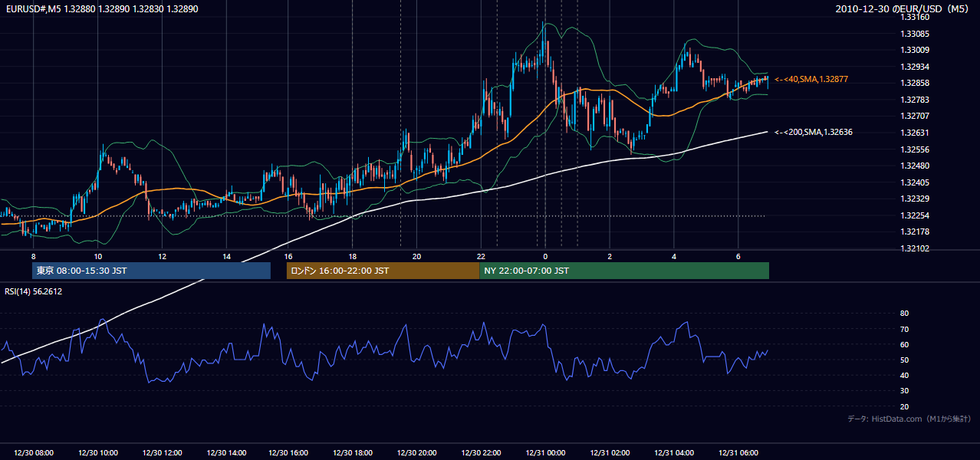
Task: Click price axis value 1.32405
Action: point(915,182)
